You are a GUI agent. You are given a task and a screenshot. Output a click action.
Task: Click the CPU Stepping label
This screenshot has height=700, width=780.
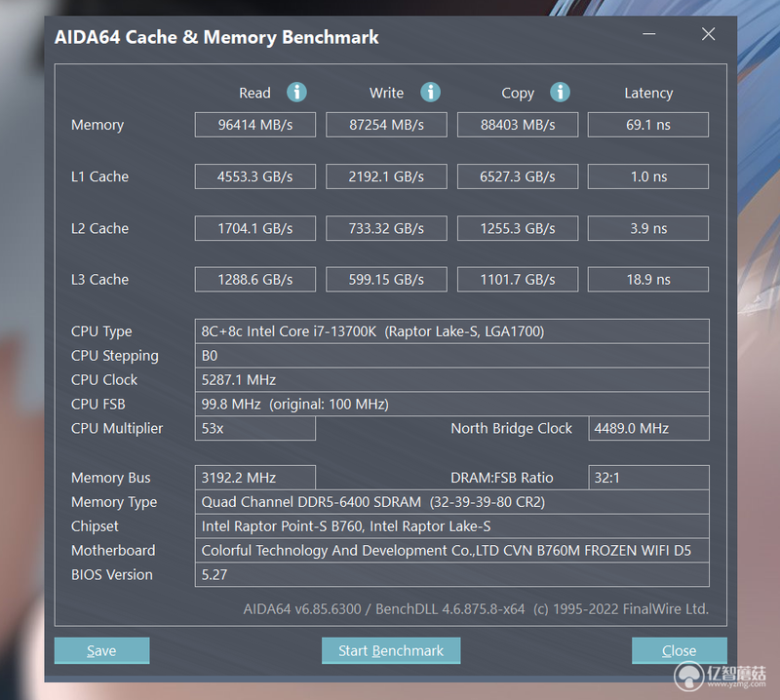pyautogui.click(x=115, y=356)
